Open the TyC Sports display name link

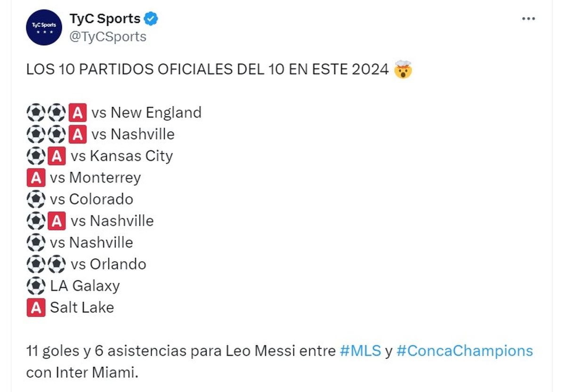[x=105, y=19]
